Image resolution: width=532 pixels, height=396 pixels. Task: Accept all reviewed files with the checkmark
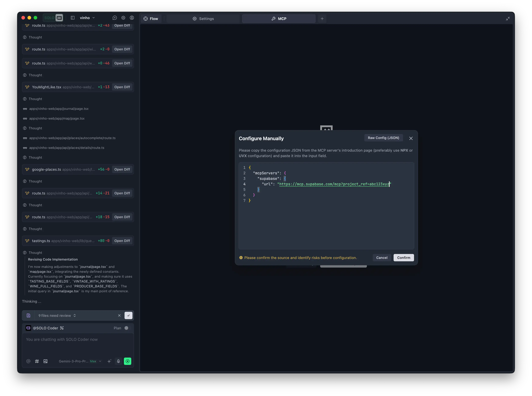[128, 316]
